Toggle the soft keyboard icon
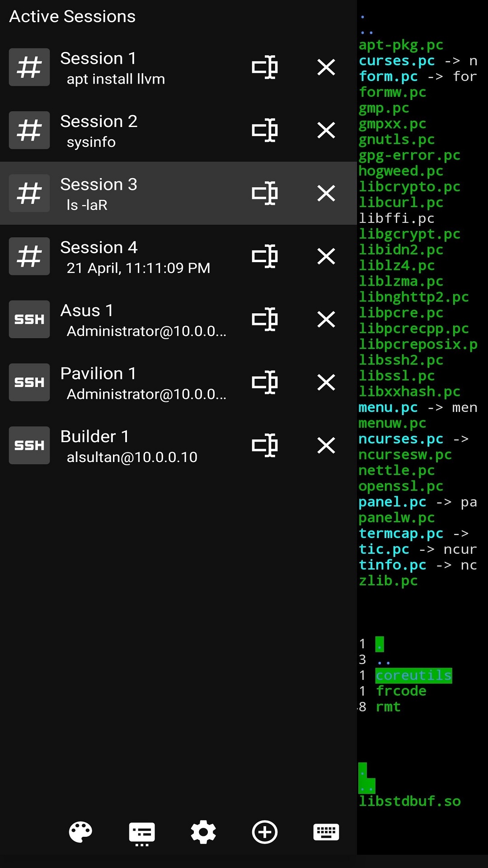488x868 pixels. (326, 832)
